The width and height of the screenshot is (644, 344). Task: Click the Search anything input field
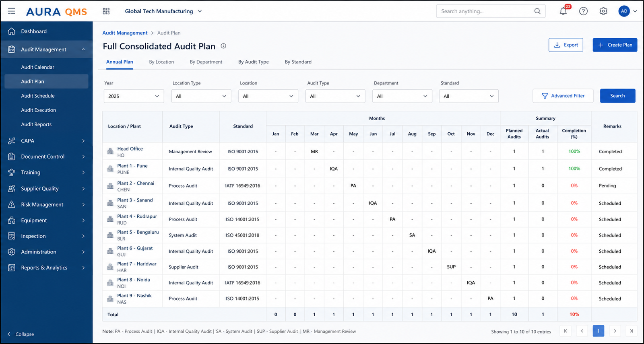(491, 11)
